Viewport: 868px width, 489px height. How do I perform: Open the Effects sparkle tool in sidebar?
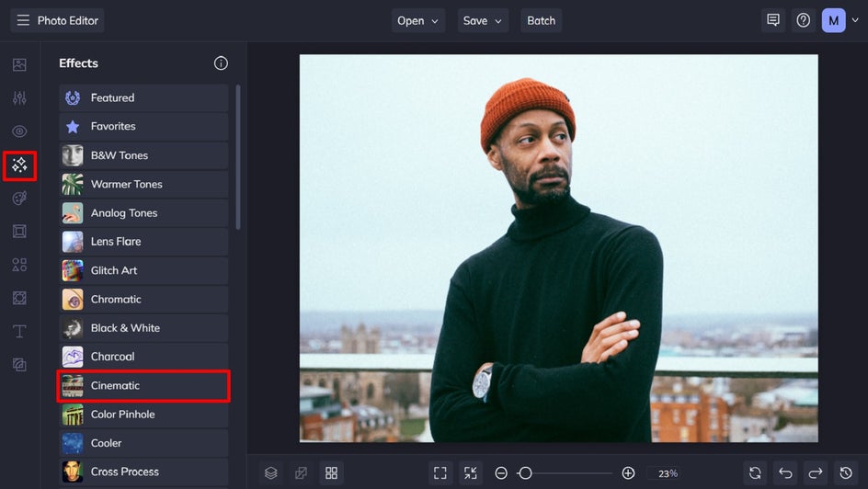coord(19,165)
